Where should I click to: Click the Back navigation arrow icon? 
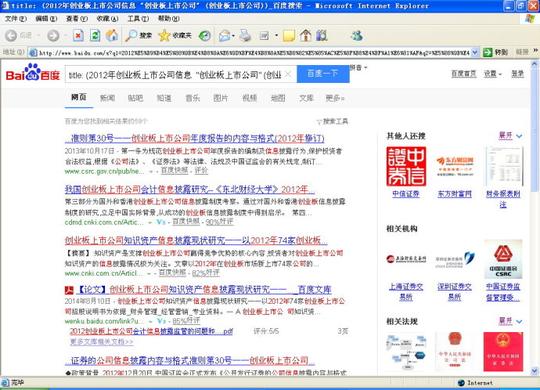tap(11, 35)
